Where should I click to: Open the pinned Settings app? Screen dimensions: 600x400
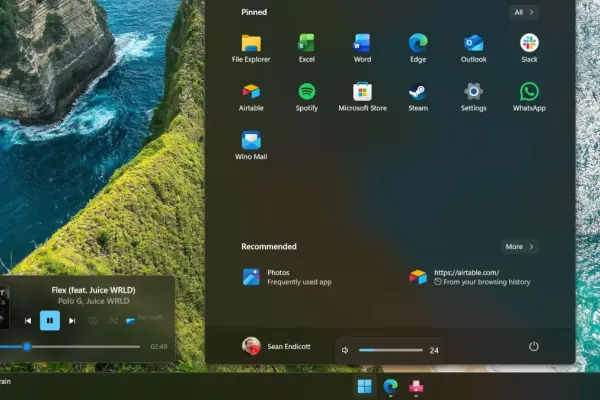[473, 97]
